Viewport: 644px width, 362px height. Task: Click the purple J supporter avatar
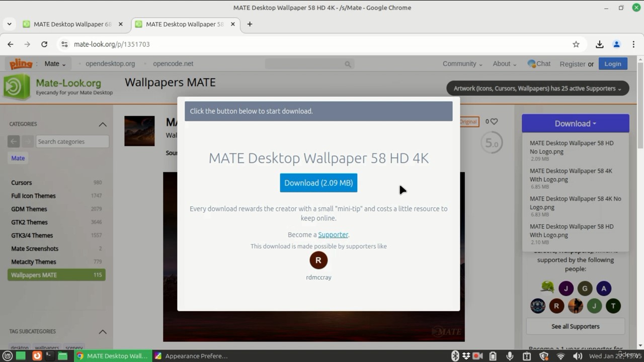pos(566,288)
